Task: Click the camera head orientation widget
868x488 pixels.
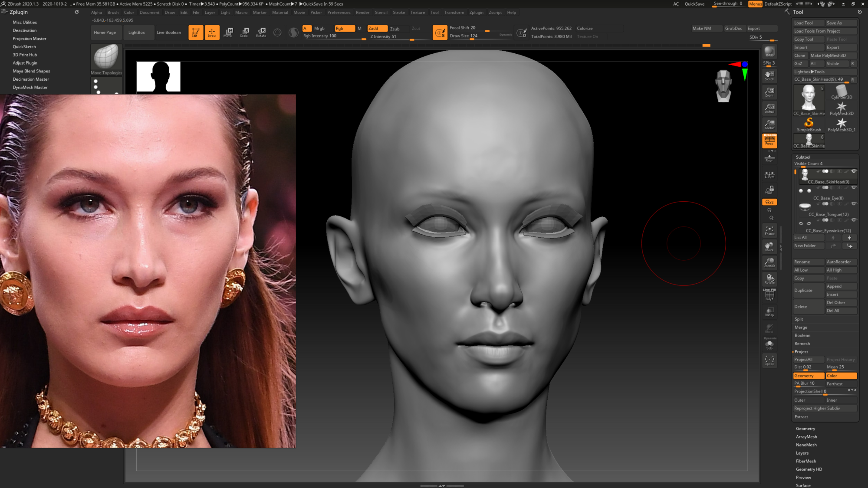Action: 723,86
